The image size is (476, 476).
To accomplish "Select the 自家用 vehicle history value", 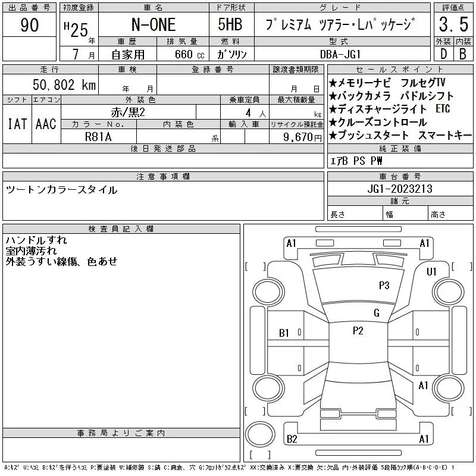I will [128, 55].
